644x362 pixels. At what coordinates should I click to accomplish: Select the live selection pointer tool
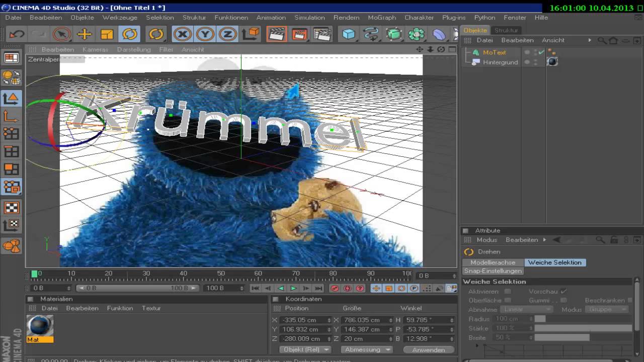62,34
